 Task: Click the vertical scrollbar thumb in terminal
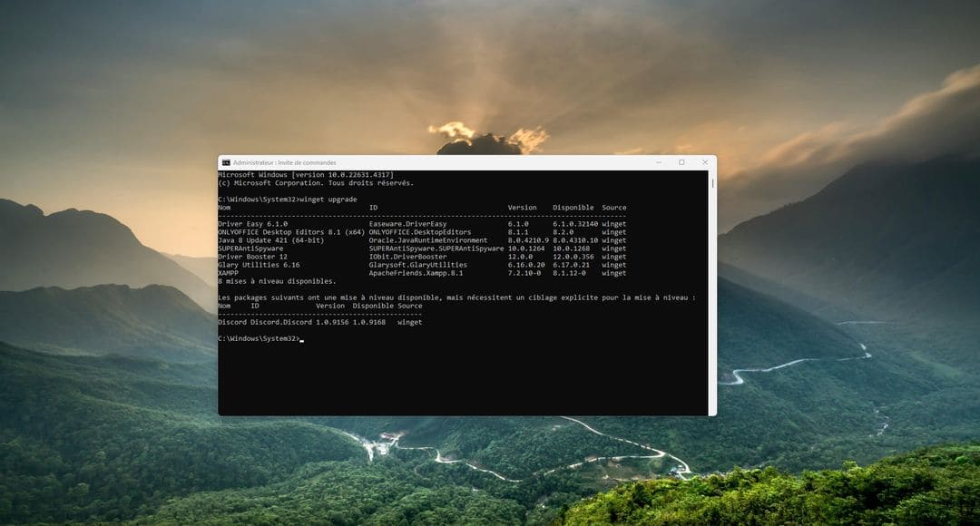coord(712,184)
